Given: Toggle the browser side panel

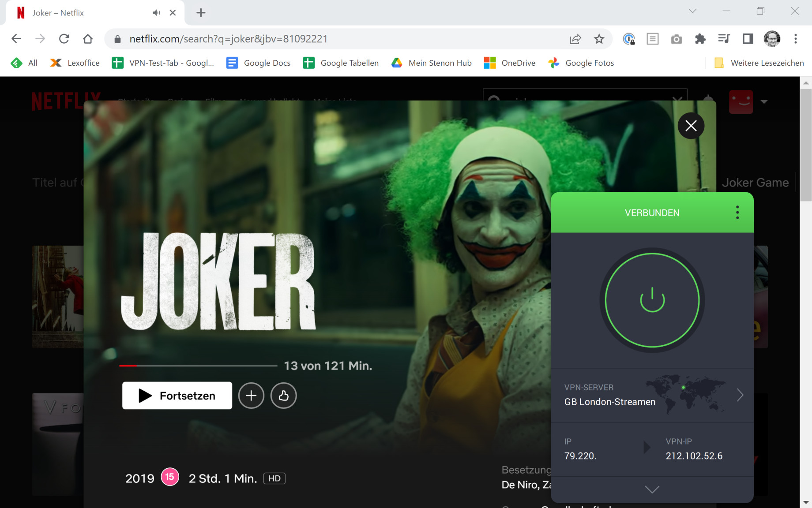Looking at the screenshot, I should [748, 39].
